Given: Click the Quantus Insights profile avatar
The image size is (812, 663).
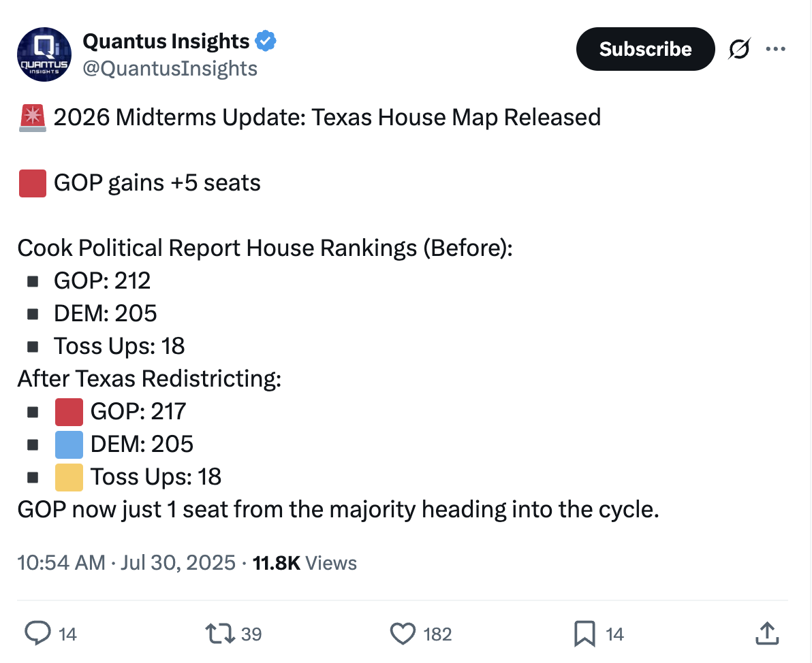Looking at the screenshot, I should tap(44, 54).
